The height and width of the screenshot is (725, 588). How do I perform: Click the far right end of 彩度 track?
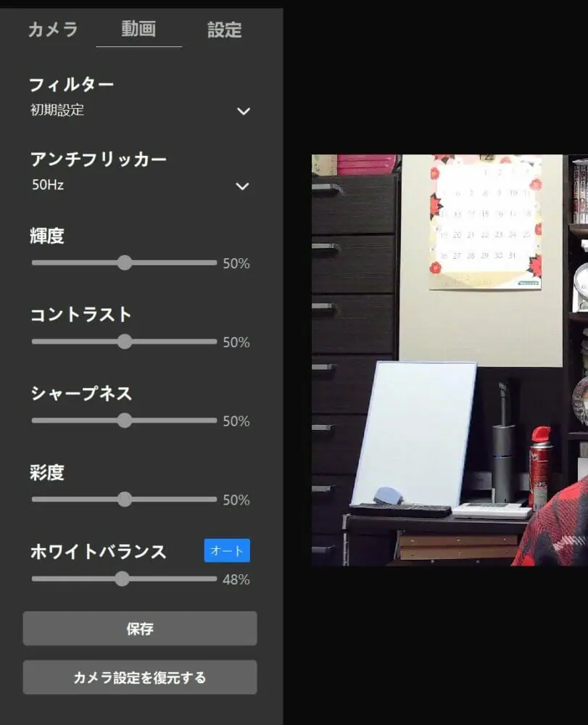215,500
